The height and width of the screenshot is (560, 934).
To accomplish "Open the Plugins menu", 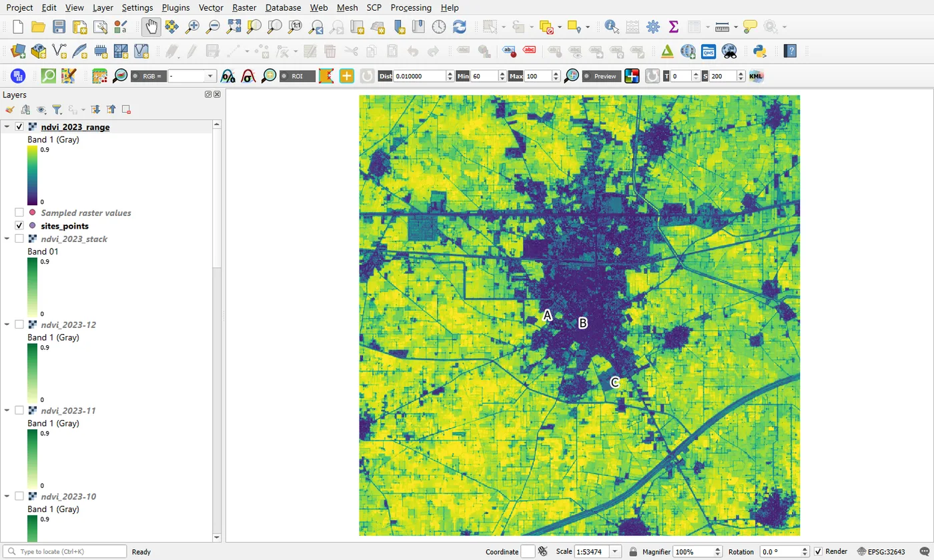I will pyautogui.click(x=175, y=7).
